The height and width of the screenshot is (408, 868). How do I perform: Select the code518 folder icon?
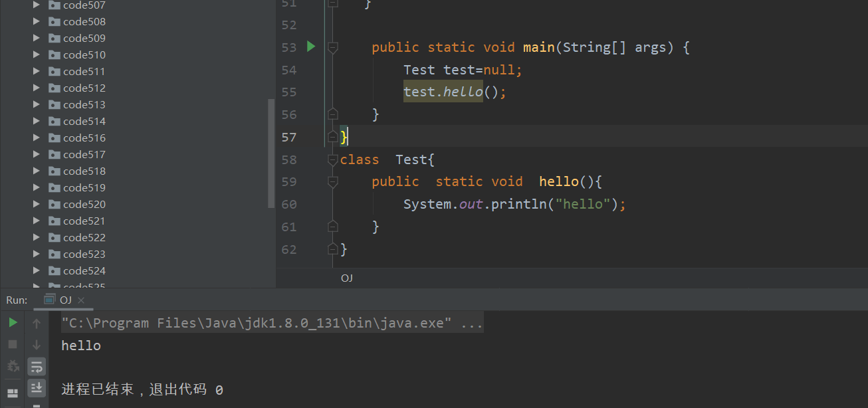click(54, 171)
